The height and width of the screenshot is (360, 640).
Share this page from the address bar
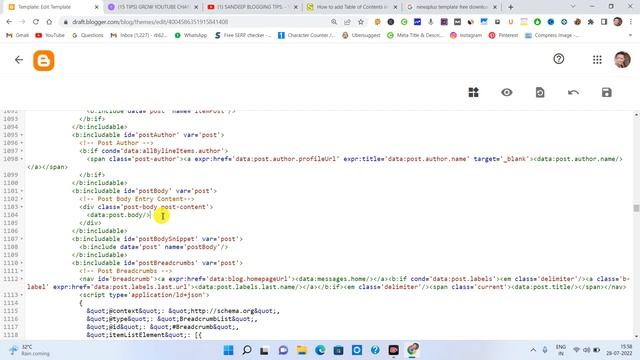tap(347, 22)
